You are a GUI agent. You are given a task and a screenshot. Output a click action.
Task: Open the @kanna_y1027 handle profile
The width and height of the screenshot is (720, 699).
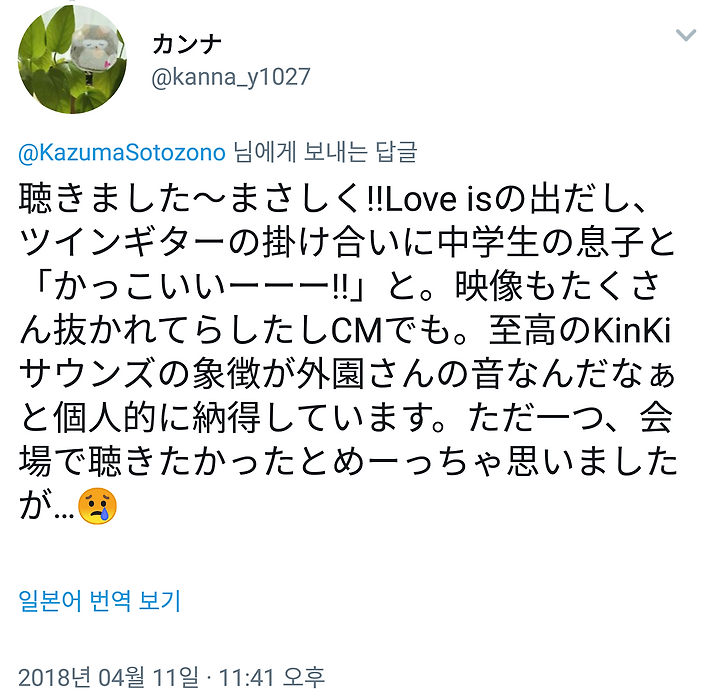point(231,77)
